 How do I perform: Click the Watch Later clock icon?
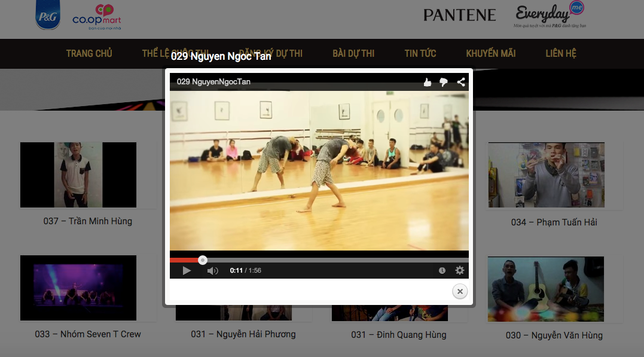tap(442, 270)
